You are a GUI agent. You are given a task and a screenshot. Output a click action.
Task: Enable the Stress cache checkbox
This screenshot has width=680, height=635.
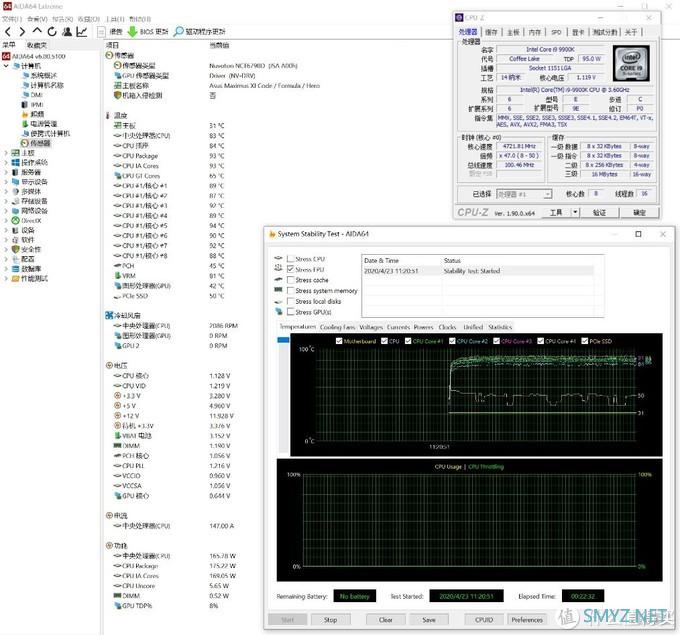[291, 280]
